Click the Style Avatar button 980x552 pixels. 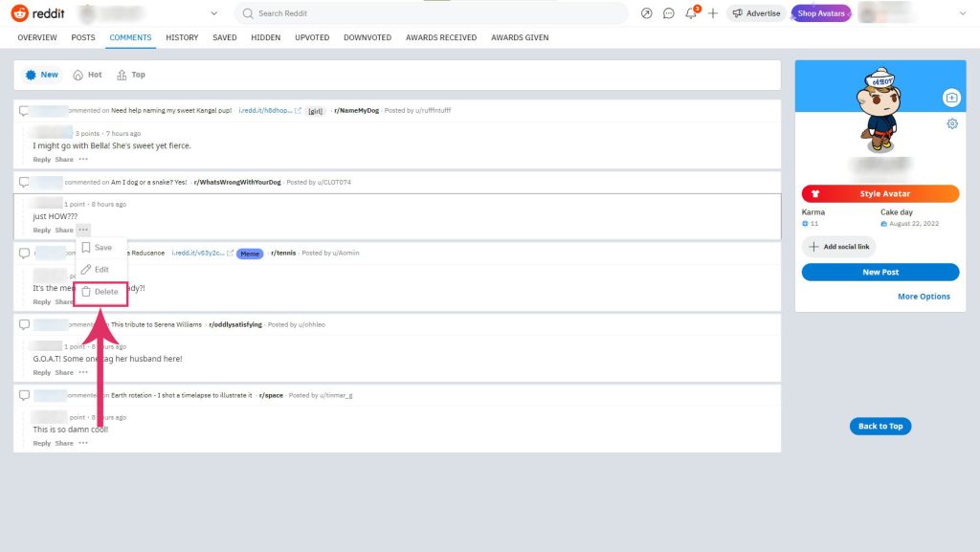click(880, 193)
